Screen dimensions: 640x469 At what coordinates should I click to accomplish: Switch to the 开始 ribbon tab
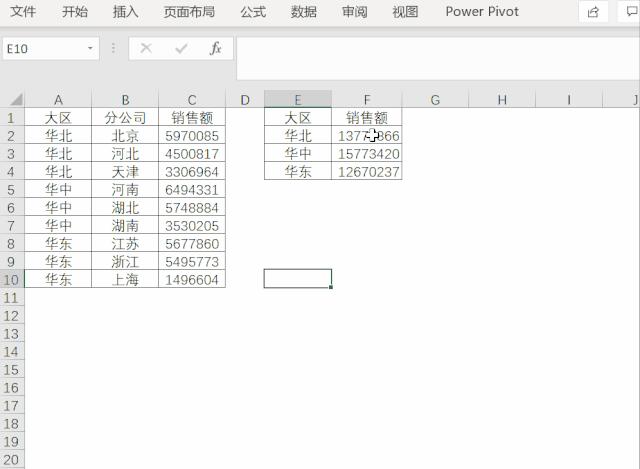tap(75, 11)
